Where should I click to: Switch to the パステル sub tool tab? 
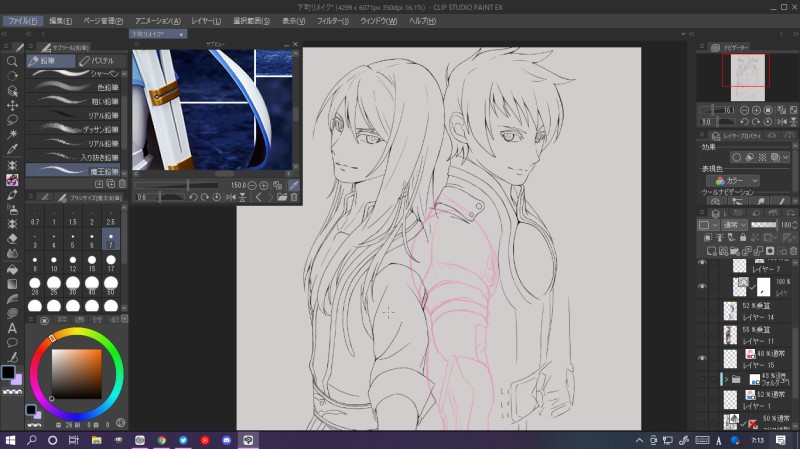(100, 61)
